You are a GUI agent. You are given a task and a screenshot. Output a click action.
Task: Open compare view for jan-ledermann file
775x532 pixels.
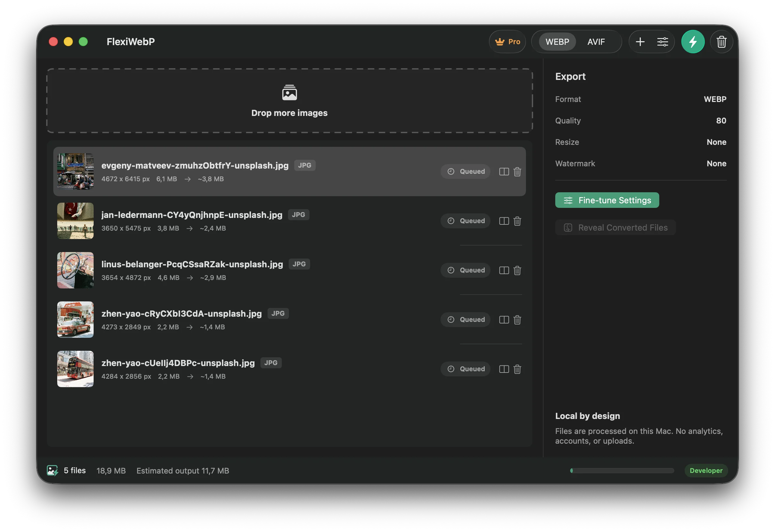pyautogui.click(x=504, y=221)
